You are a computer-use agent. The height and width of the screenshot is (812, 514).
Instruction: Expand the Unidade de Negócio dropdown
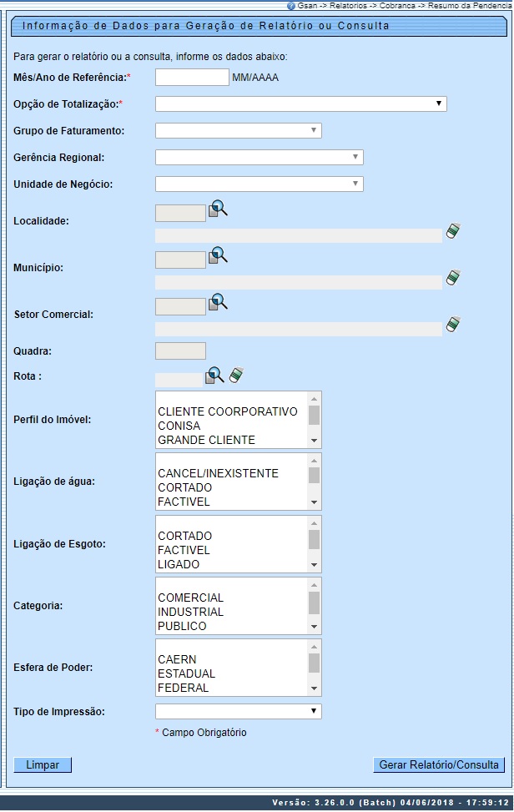pyautogui.click(x=259, y=184)
